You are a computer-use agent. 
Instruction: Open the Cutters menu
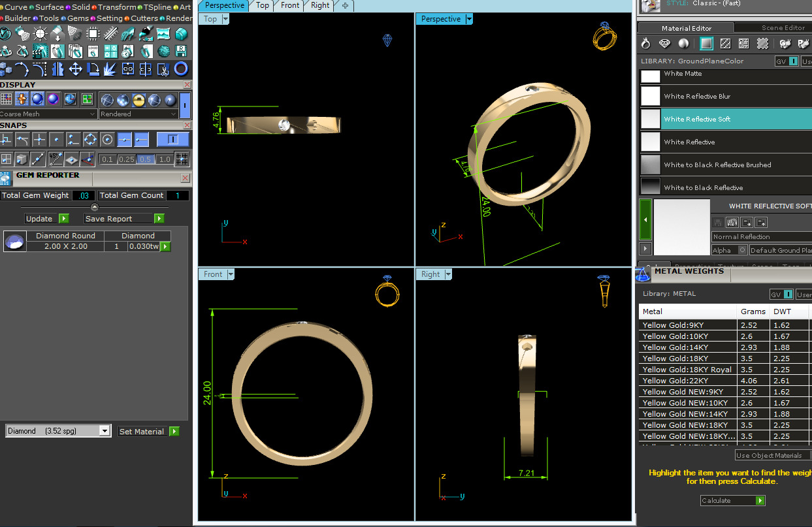pyautogui.click(x=144, y=18)
